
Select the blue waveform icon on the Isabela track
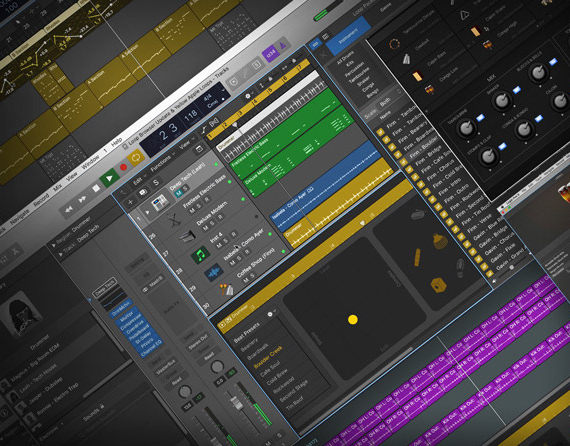pyautogui.click(x=213, y=273)
